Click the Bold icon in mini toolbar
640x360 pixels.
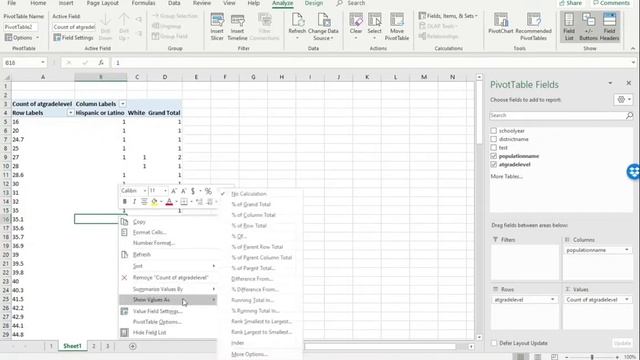[124, 202]
